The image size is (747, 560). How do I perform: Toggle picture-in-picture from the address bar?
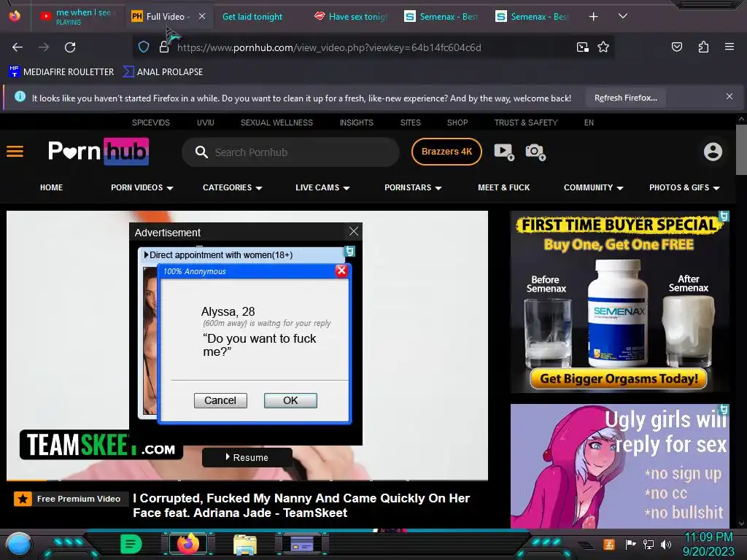pyautogui.click(x=582, y=47)
